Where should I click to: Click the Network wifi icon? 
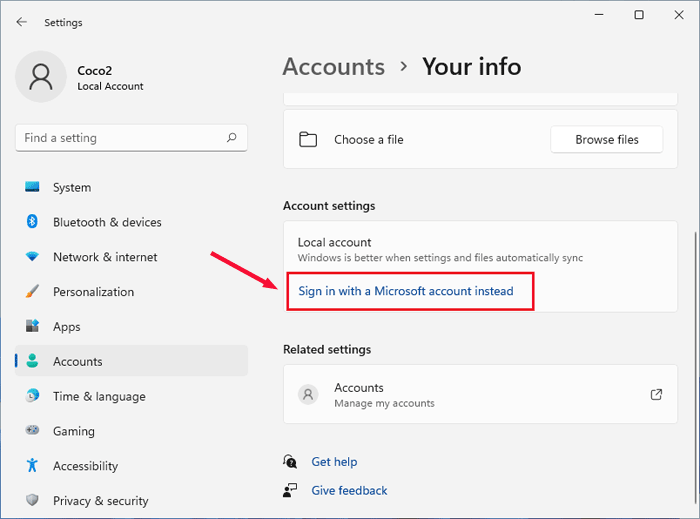click(32, 257)
